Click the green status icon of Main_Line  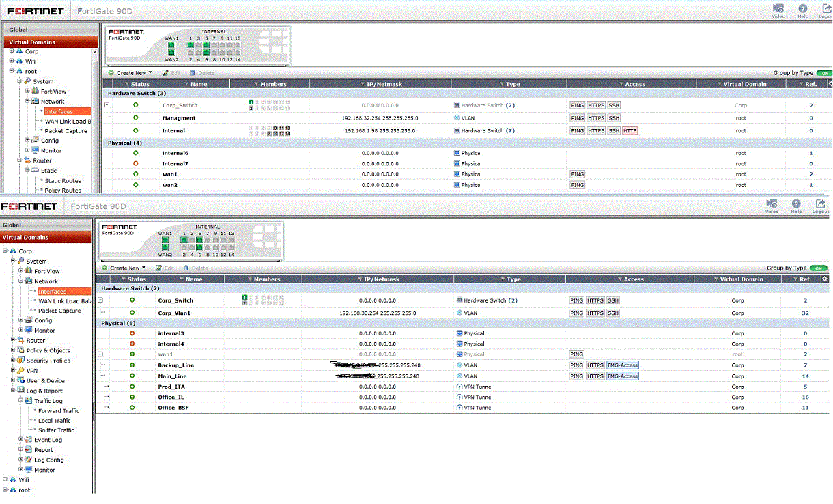point(132,376)
